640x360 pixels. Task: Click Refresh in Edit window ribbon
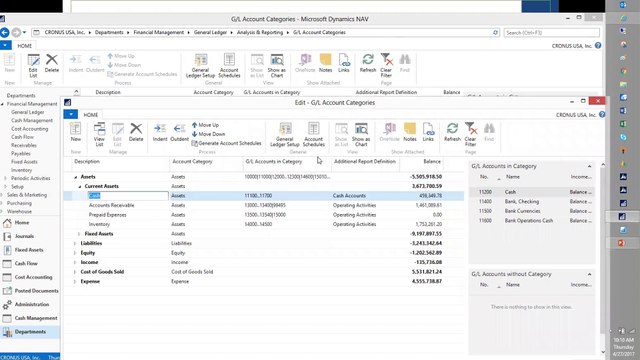(x=452, y=132)
